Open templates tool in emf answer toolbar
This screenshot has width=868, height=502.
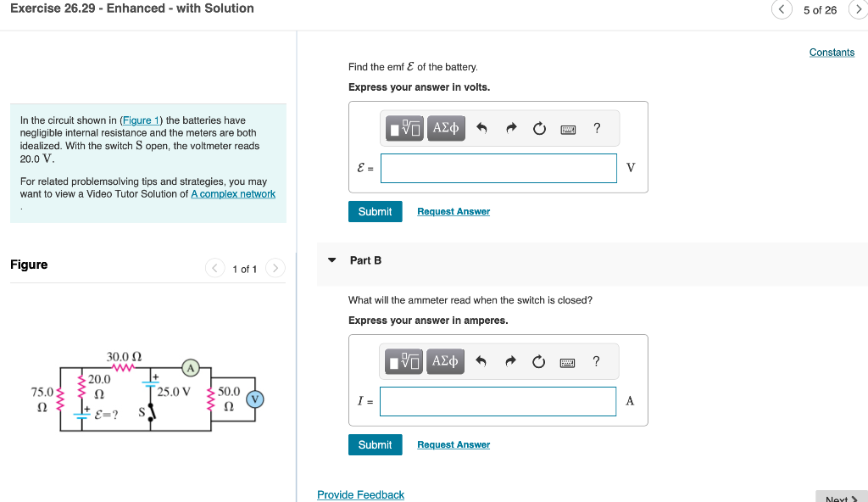404,128
